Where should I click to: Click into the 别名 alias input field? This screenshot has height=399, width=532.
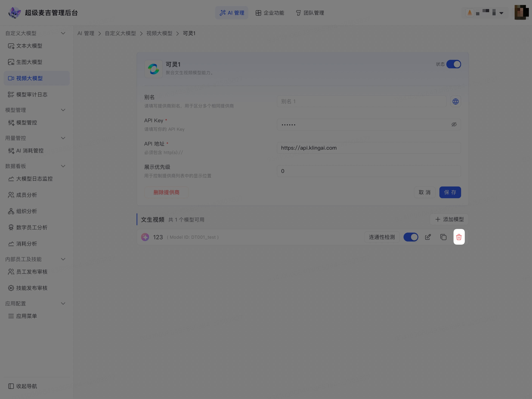pyautogui.click(x=362, y=102)
